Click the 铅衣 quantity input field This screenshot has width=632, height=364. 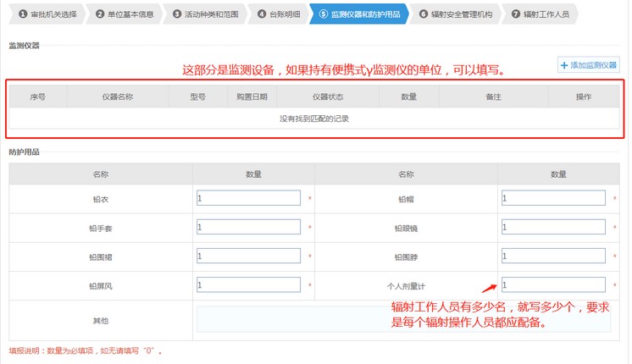248,198
